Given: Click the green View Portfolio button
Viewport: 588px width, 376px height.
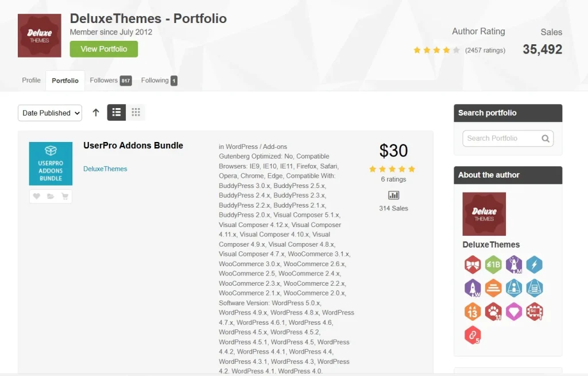Looking at the screenshot, I should coord(104,49).
